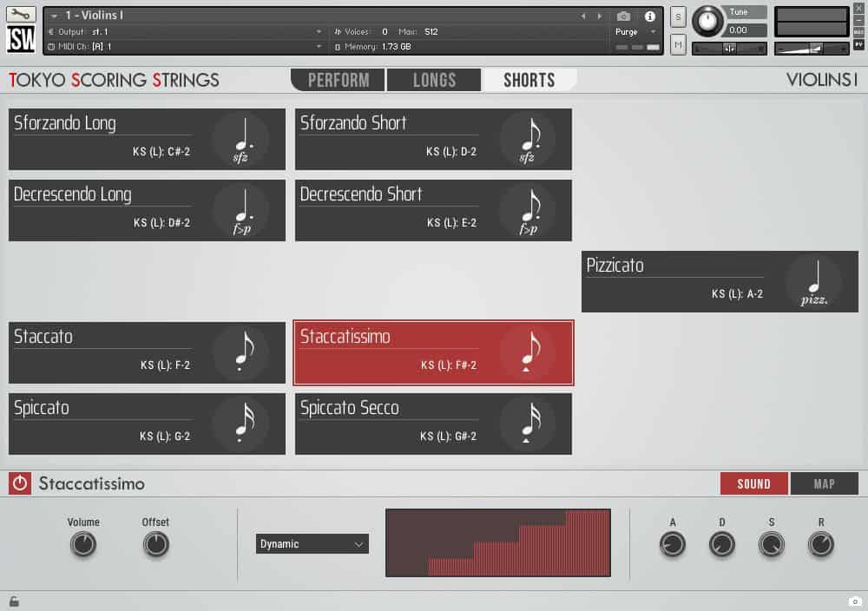Click the Attack A knob
868x611 pixels.
[x=672, y=544]
